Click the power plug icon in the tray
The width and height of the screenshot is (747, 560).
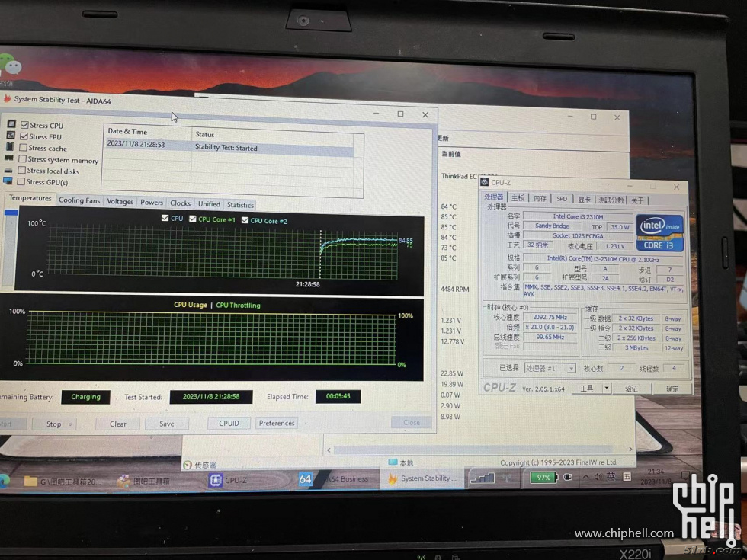(568, 477)
